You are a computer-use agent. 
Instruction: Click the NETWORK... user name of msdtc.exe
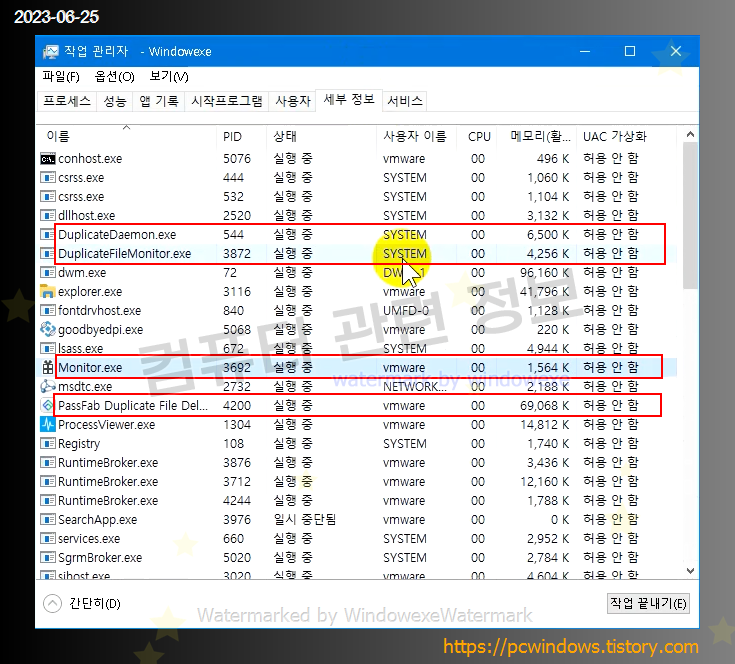(x=415, y=387)
